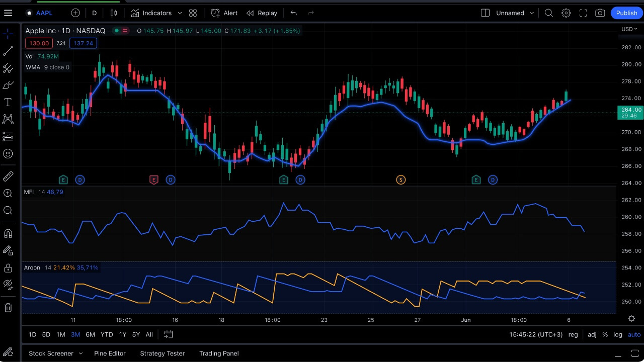Create an Alert

tap(224, 13)
